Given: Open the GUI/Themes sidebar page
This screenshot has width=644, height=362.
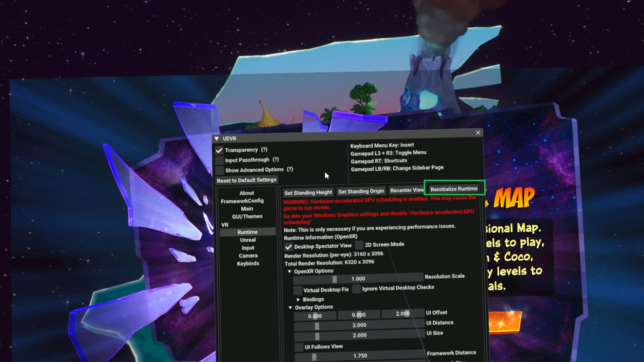Looking at the screenshot, I should point(247,217).
